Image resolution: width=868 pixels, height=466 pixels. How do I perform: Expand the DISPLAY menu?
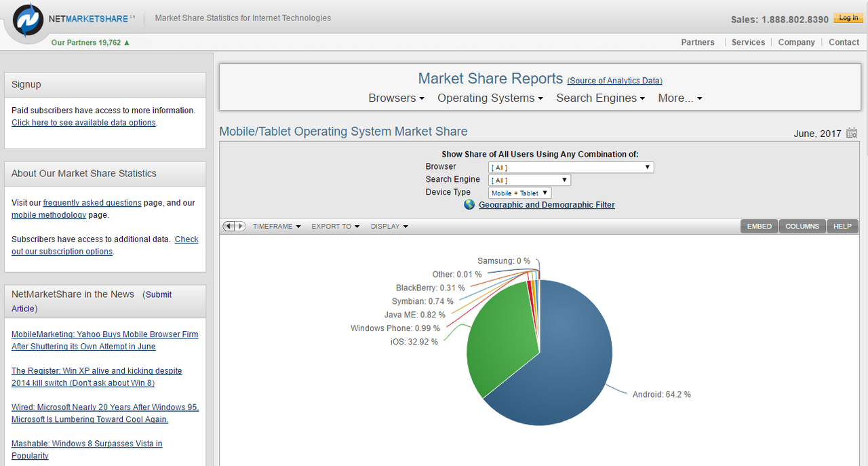click(x=389, y=227)
